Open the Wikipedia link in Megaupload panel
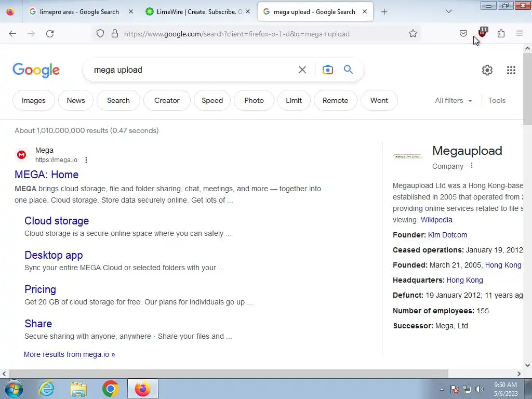 point(436,220)
